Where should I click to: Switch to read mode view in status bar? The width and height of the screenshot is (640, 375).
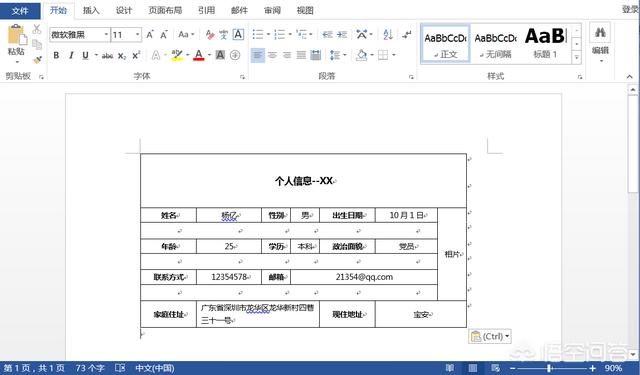pos(450,368)
